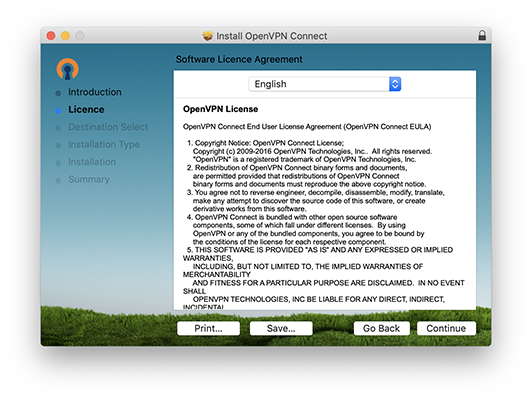532x400 pixels.
Task: Click the Print... button
Action: coord(208,328)
